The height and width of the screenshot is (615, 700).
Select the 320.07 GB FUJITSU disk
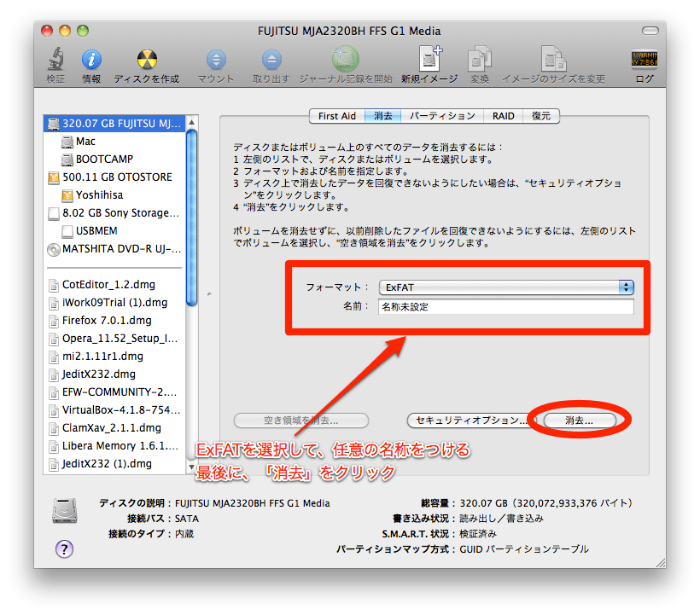(114, 124)
